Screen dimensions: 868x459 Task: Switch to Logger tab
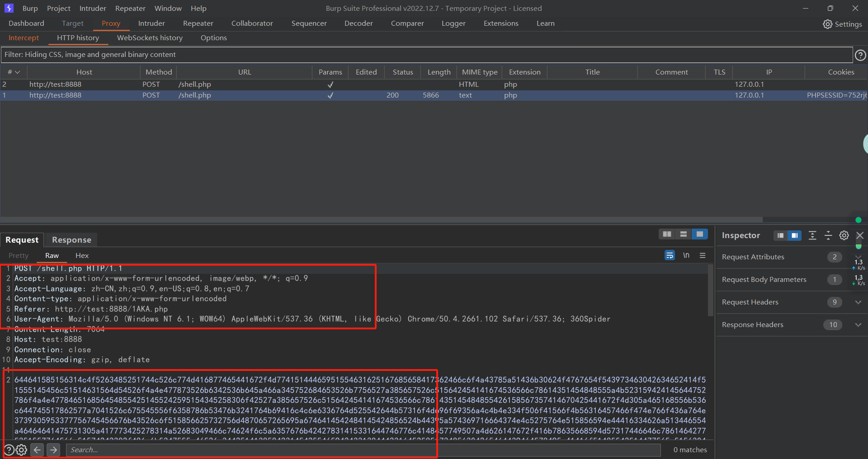point(453,23)
